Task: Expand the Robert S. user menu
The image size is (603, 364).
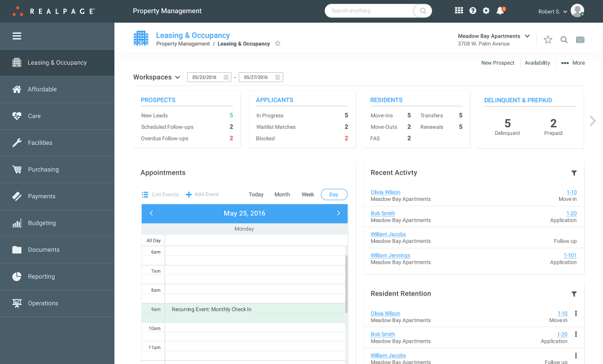Action: [x=553, y=11]
